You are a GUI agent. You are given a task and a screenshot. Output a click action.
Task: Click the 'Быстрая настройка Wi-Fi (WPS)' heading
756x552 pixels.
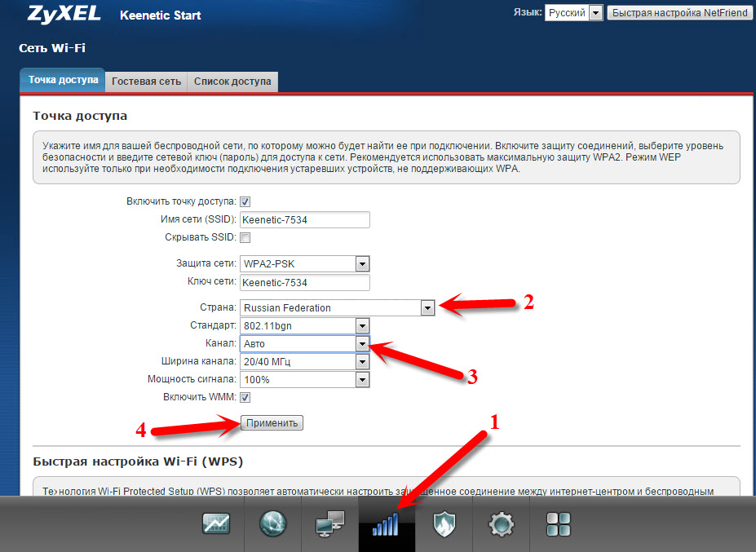point(138,461)
